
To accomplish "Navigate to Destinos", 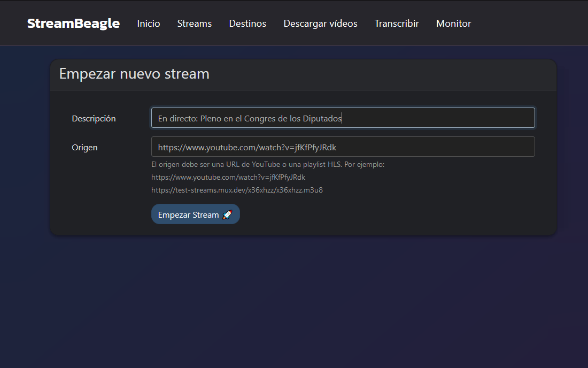I will pos(247,24).
